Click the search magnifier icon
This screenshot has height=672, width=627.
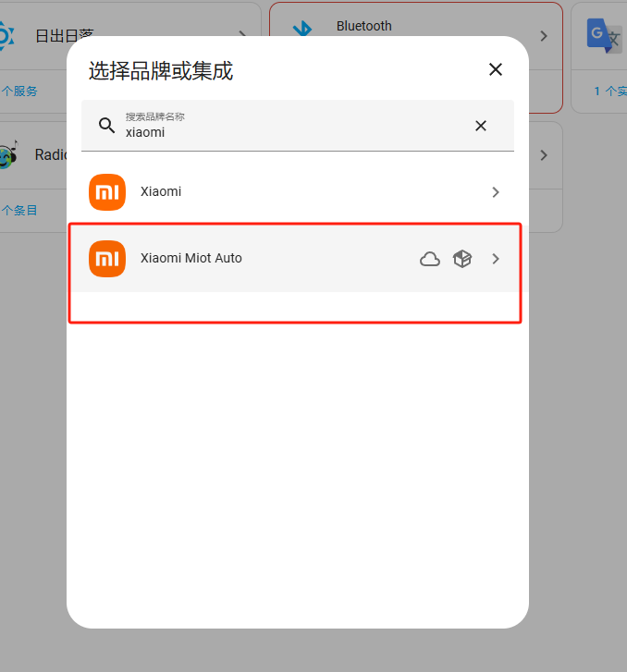[106, 126]
